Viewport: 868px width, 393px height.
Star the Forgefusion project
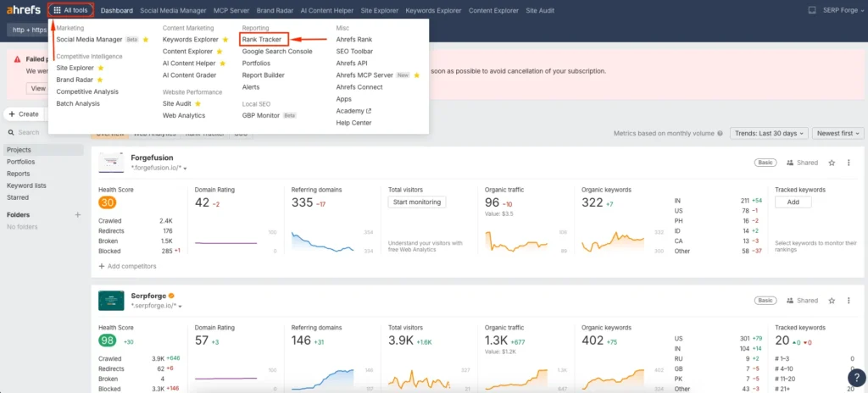[832, 162]
